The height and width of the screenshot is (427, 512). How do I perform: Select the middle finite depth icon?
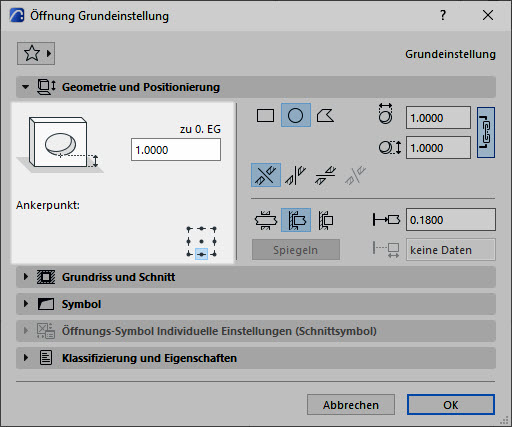296,220
